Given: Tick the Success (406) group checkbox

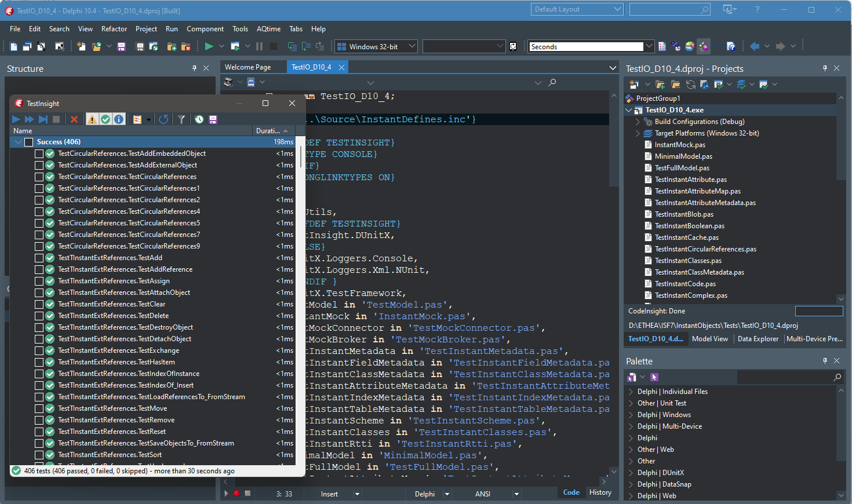Looking at the screenshot, I should pos(28,142).
